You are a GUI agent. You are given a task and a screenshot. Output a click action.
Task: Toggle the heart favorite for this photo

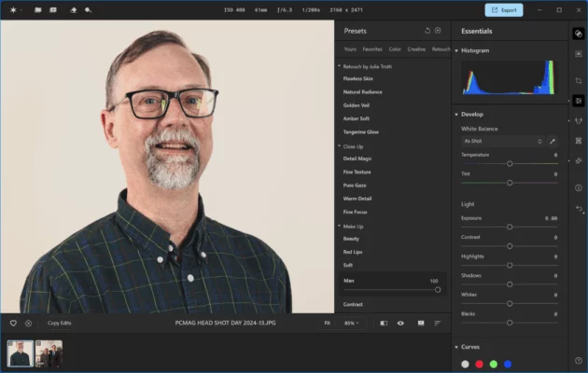click(13, 323)
